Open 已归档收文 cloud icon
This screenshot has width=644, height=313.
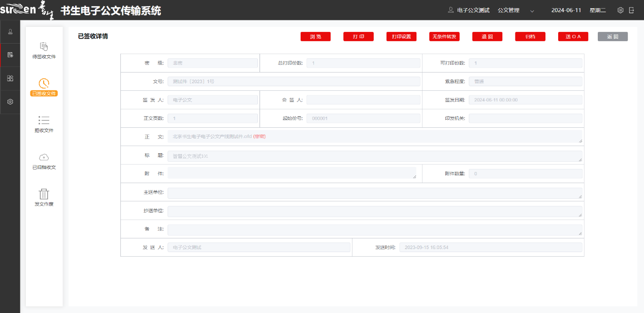(44, 157)
